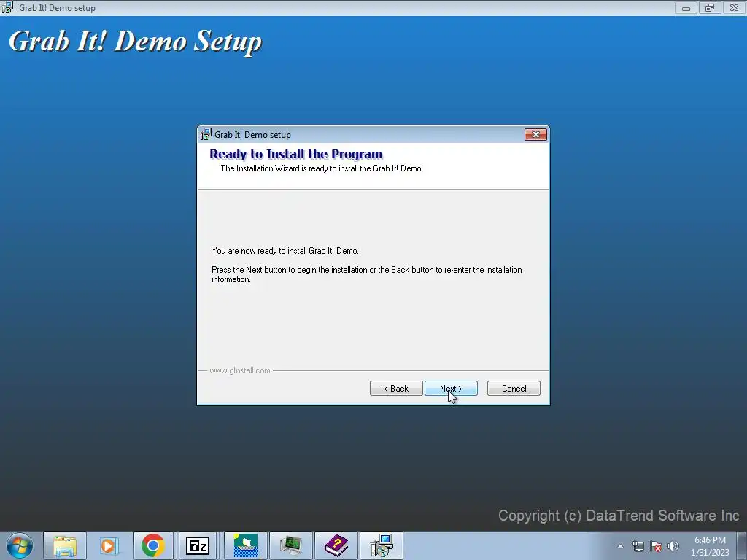Close the main Grab It! Demo setup window
Screen dimensions: 747x560
point(734,7)
